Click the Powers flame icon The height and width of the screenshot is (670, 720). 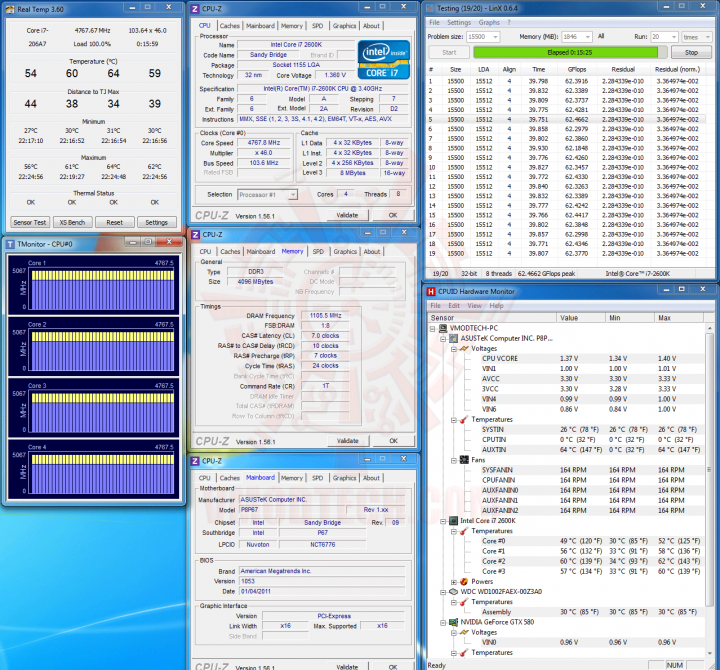point(464,581)
